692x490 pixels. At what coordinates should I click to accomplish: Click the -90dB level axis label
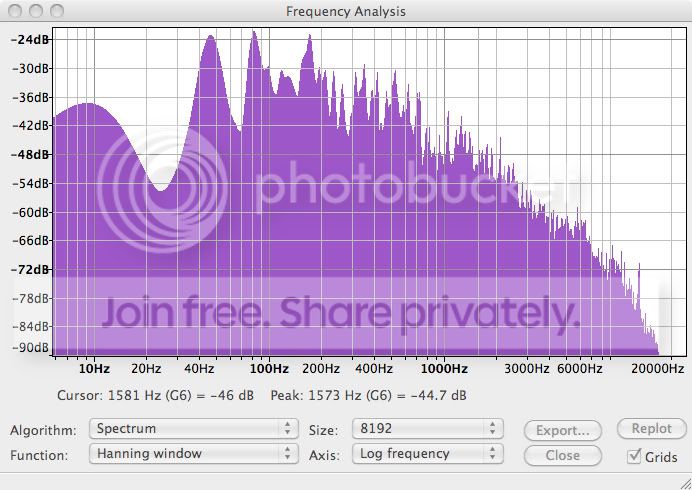pos(30,348)
